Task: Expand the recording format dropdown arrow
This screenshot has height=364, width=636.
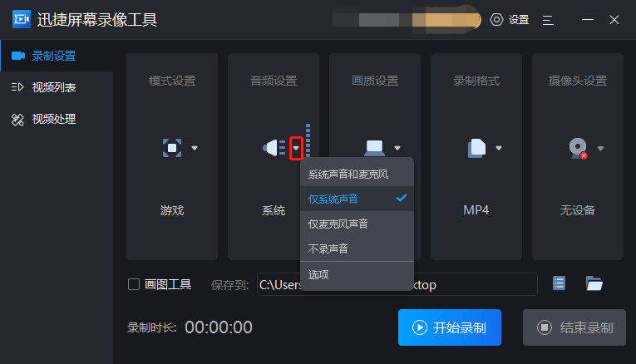Action: pos(499,148)
